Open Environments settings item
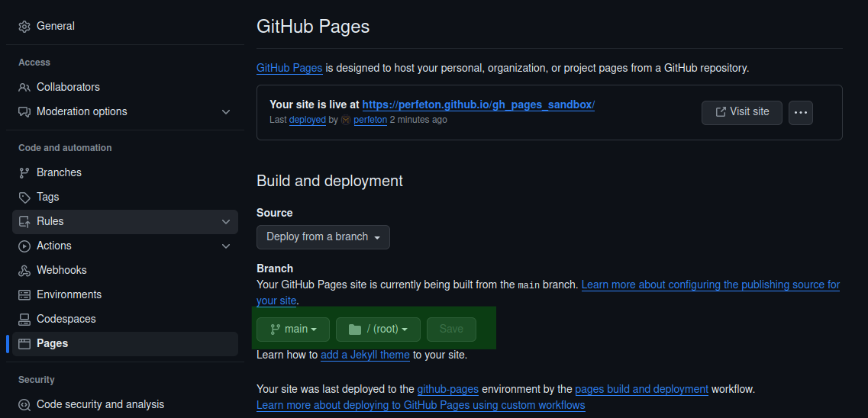Image resolution: width=868 pixels, height=418 pixels. 125,294
